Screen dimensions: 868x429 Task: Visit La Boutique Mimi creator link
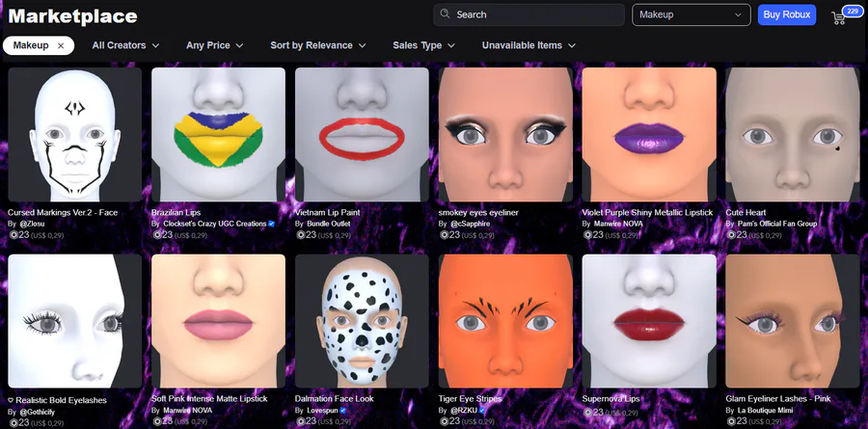(x=765, y=410)
